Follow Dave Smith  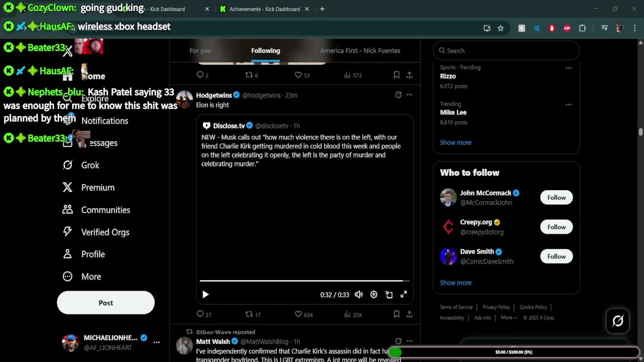(556, 256)
